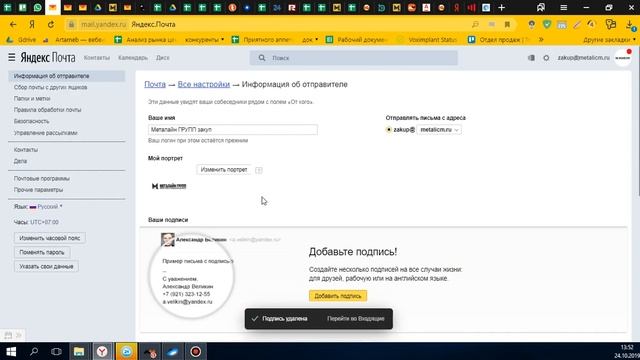Open the Windows taskbar search
This screenshot has width=640, height=360.
[x=34, y=351]
